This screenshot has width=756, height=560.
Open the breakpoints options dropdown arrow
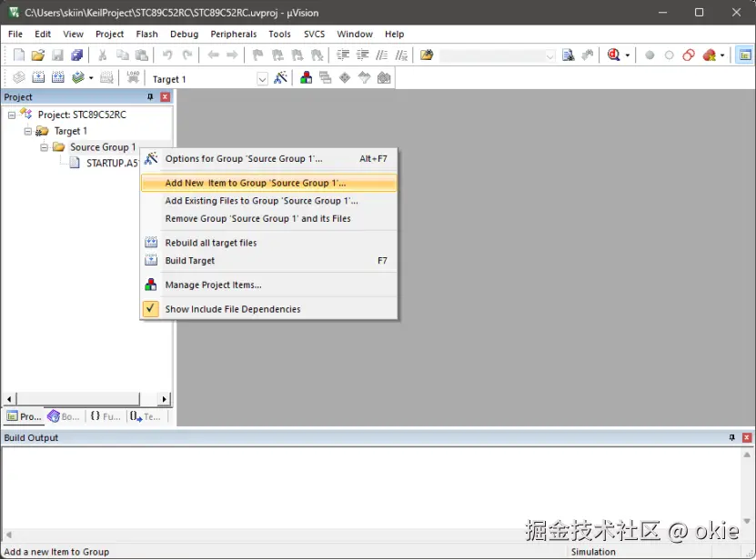click(722, 55)
